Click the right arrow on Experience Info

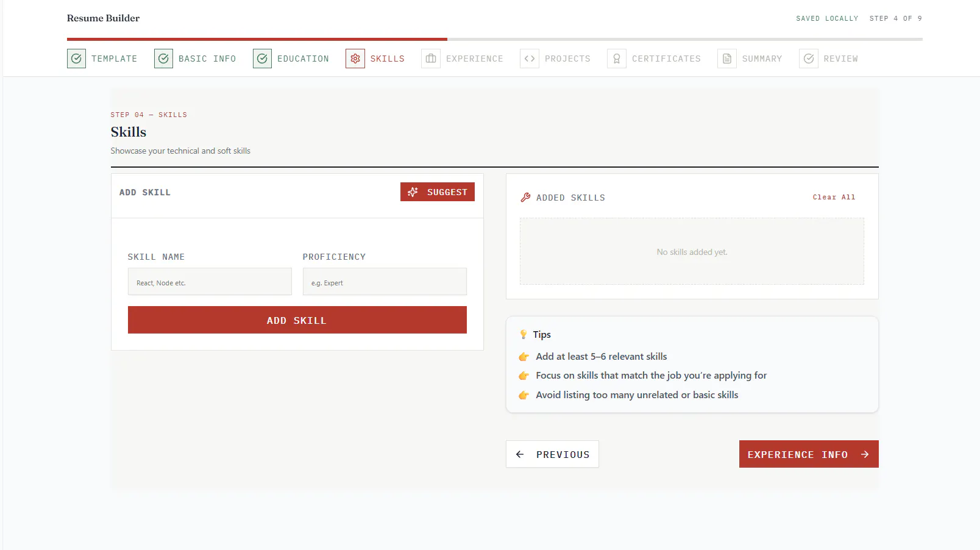(865, 454)
